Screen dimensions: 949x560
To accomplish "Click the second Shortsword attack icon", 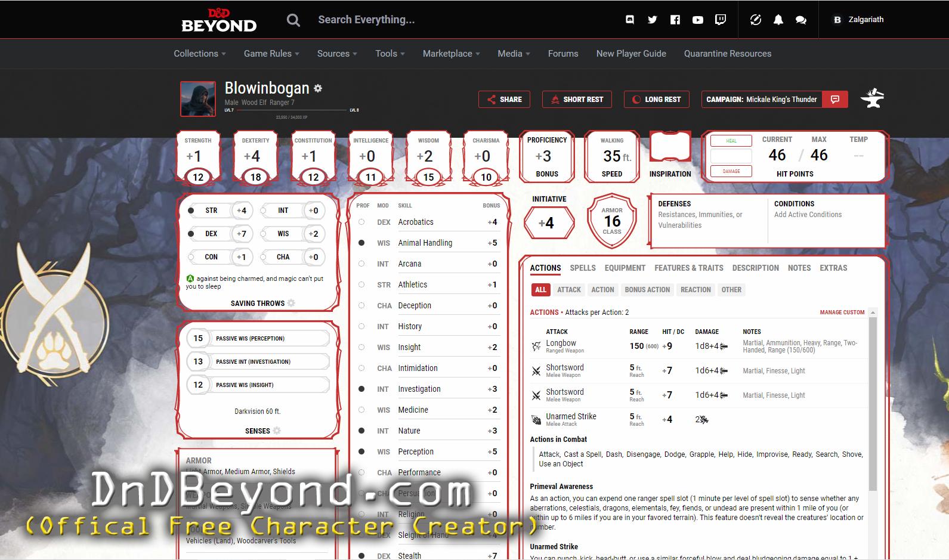I will tap(536, 395).
